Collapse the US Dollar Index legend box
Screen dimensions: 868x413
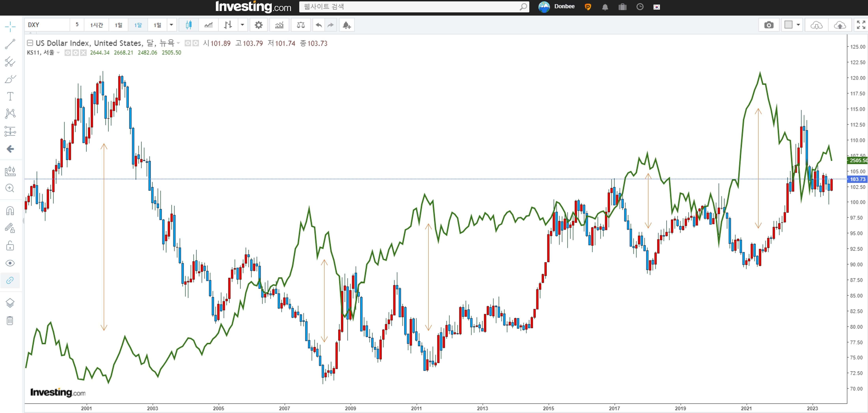pos(30,43)
